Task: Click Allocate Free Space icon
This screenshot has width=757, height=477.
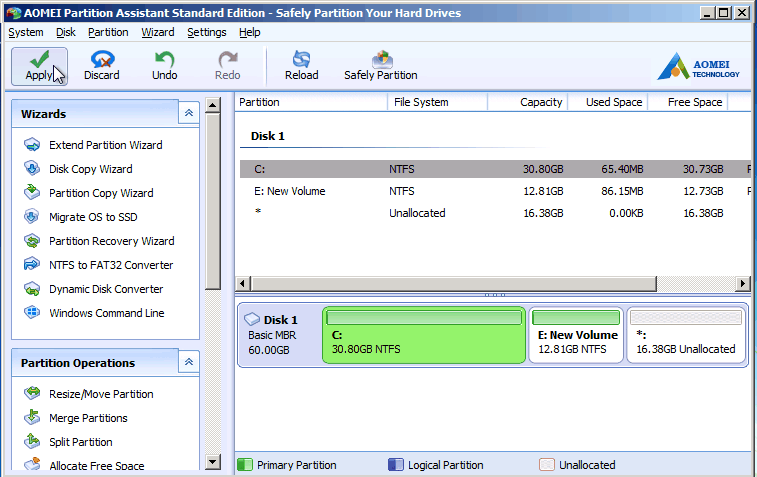Action: 32,464
